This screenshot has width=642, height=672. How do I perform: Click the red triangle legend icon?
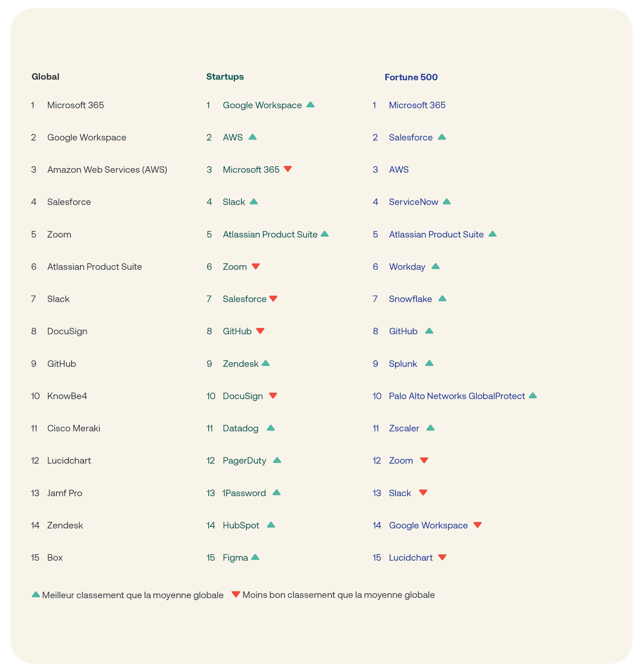(x=235, y=594)
